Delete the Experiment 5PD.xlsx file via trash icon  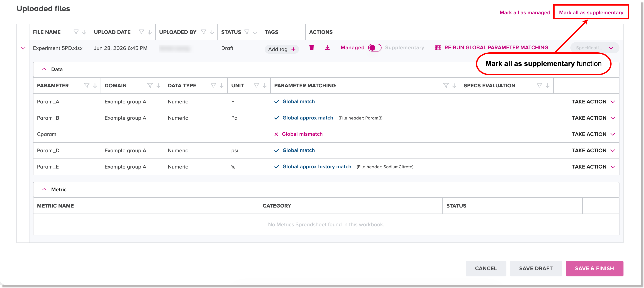click(x=312, y=47)
